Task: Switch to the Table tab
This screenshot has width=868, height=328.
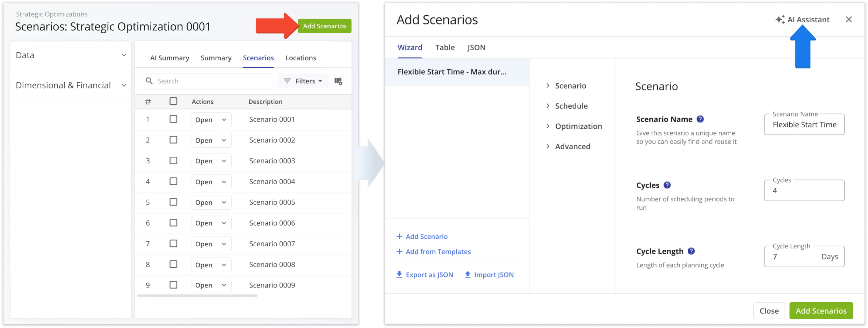Action: click(445, 47)
